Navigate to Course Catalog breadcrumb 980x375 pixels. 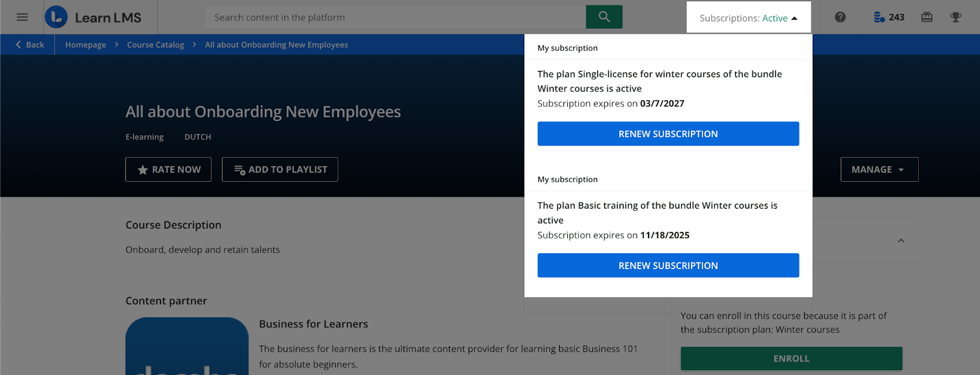[156, 45]
